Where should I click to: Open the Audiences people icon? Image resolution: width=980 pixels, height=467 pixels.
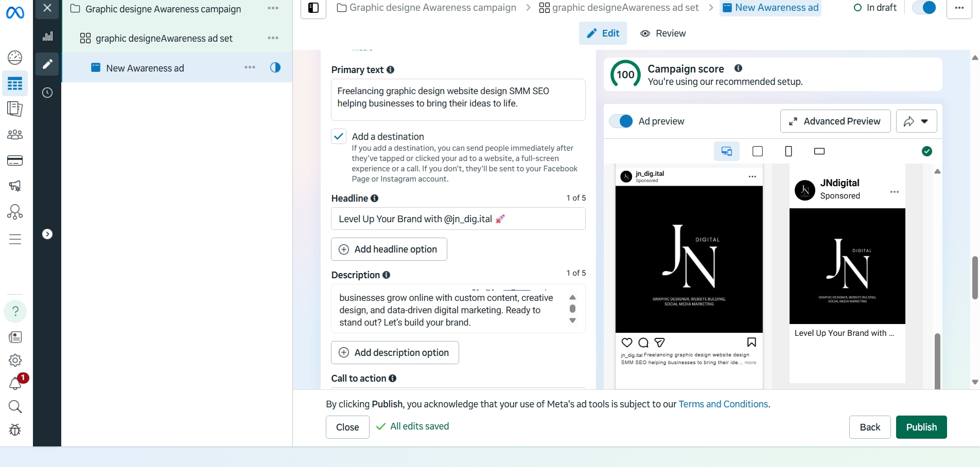coord(15,135)
